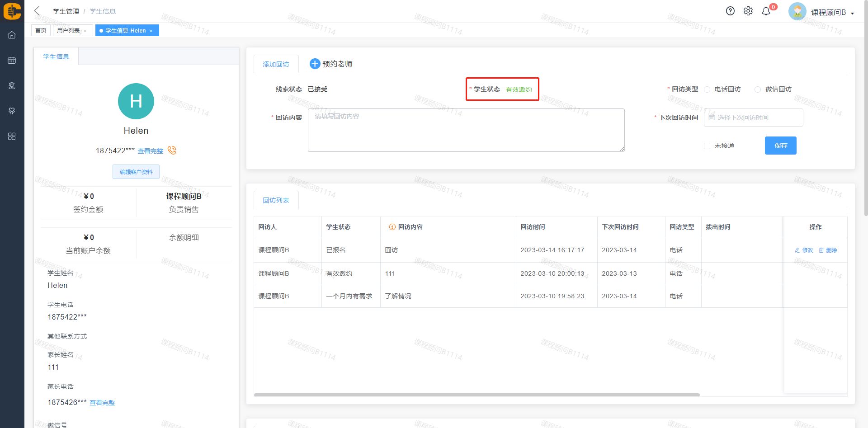Open the 学生状态 有效邀约 dropdown

coord(519,89)
